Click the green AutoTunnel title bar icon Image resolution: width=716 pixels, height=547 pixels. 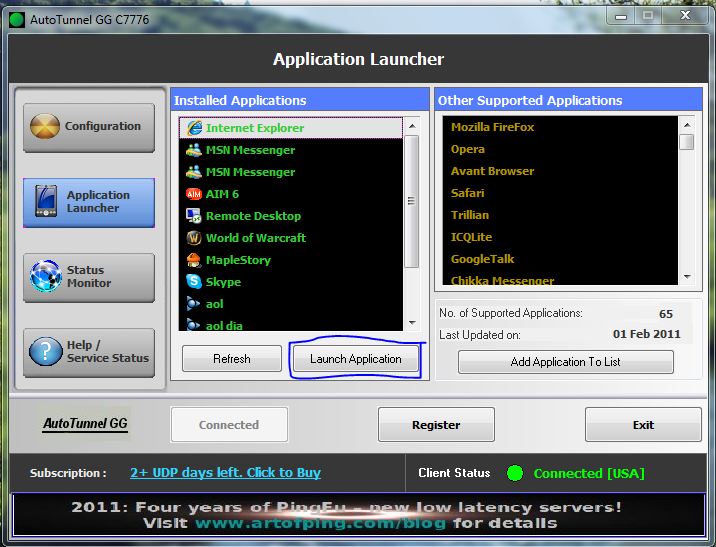tap(17, 20)
